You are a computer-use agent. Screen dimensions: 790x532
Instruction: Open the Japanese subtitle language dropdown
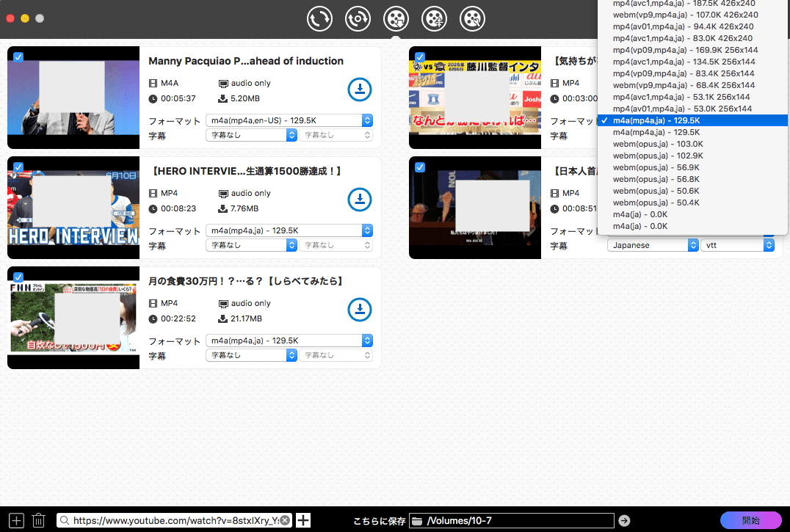pos(652,245)
